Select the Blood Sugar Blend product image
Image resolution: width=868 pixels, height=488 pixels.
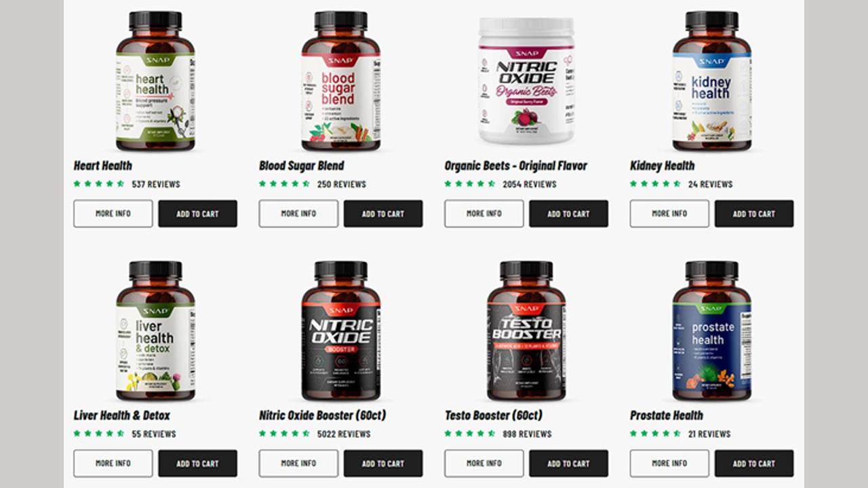(340, 81)
